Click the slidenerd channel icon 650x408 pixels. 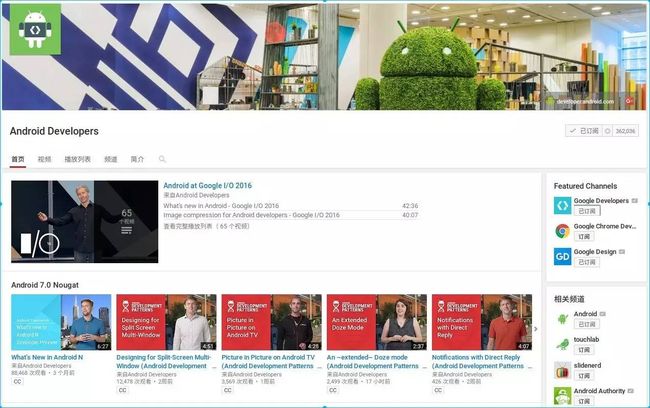pyautogui.click(x=563, y=370)
